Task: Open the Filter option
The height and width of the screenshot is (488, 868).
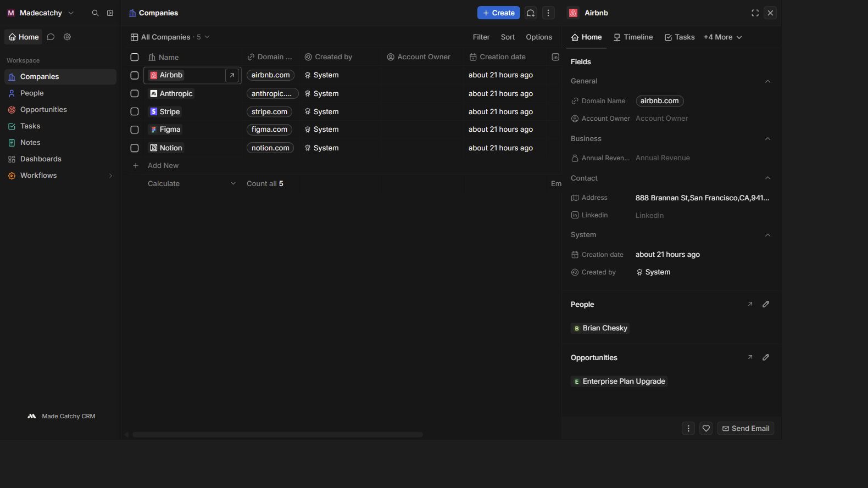Action: (x=481, y=37)
